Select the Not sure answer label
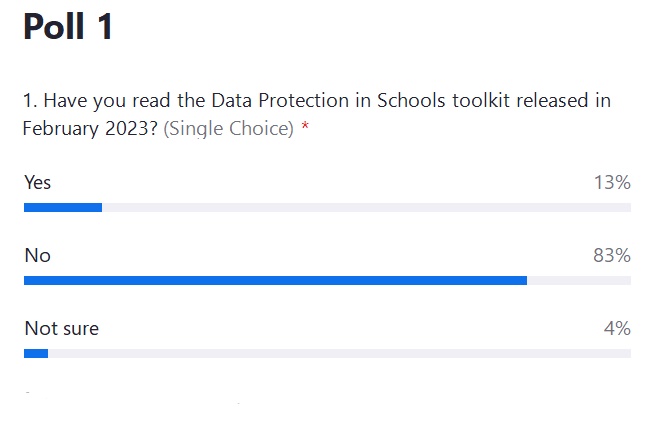This screenshot has height=440, width=665. pyautogui.click(x=62, y=329)
